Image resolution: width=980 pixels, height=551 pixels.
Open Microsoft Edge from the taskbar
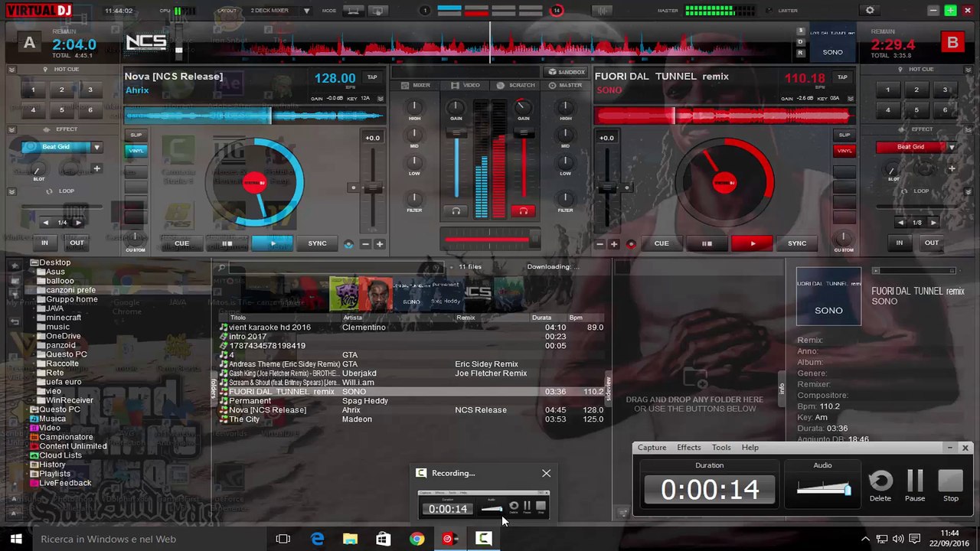pyautogui.click(x=317, y=539)
